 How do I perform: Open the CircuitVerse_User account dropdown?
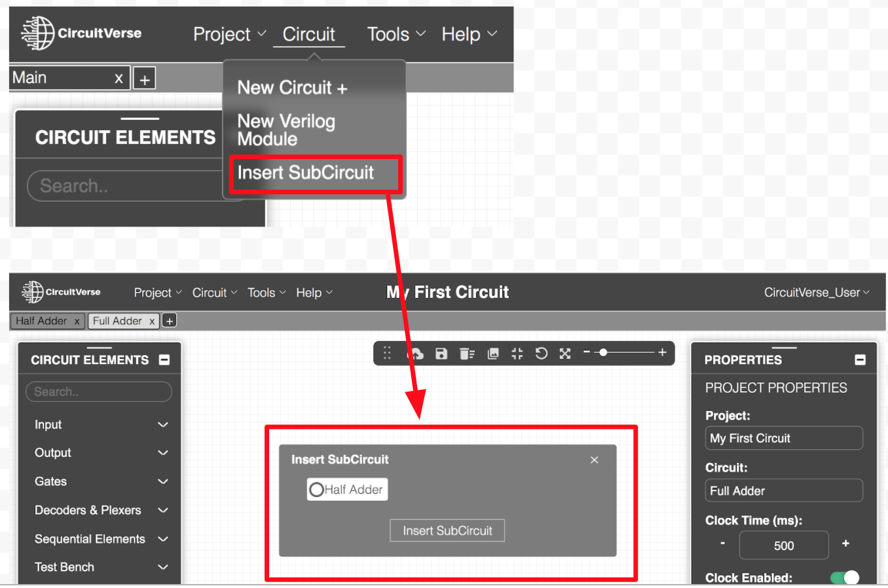tap(816, 293)
